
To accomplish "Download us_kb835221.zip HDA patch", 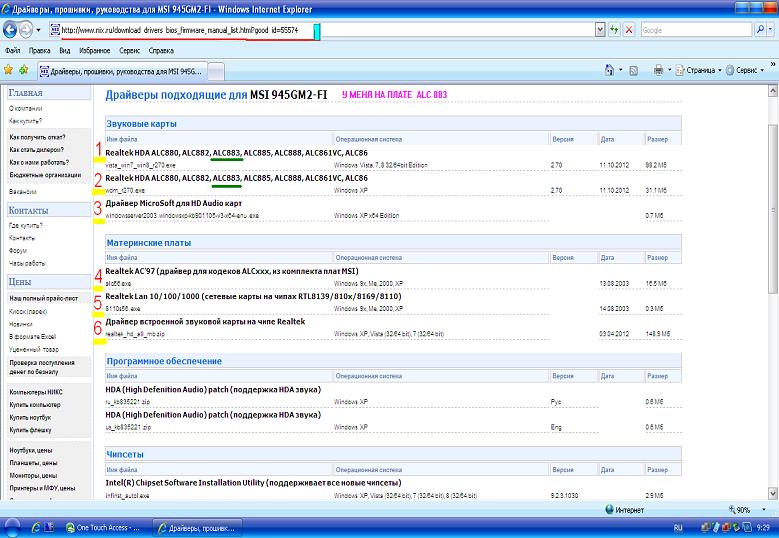I will coord(128,427).
